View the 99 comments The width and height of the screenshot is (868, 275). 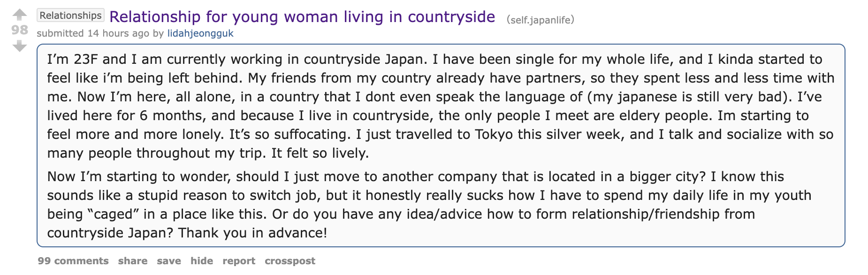click(73, 261)
